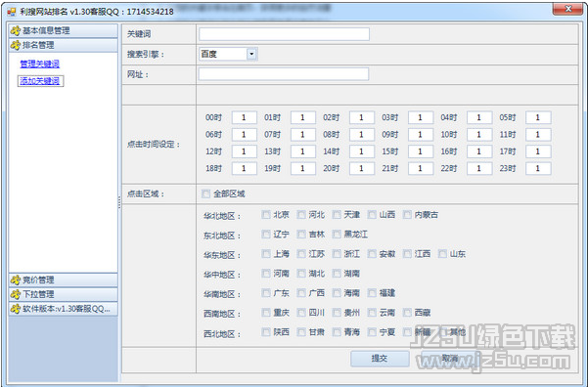Open the 添加关键词 link
Viewport: 588px width, 387px height.
40,81
